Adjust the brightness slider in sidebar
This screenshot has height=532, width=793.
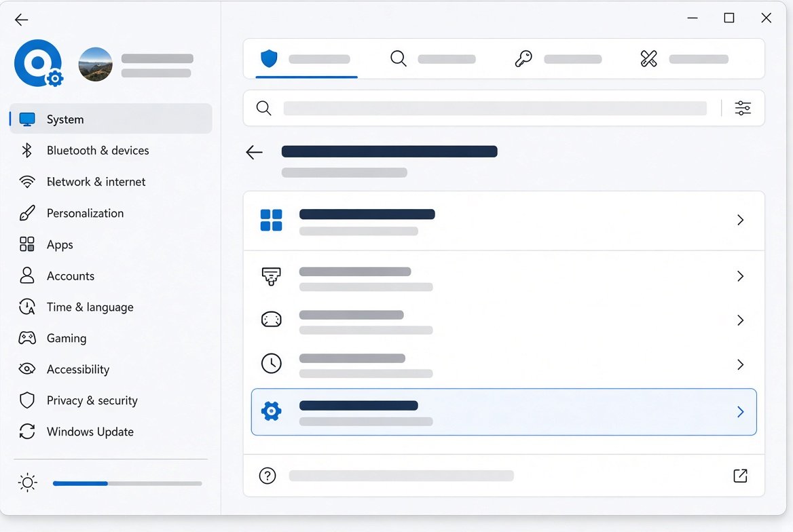coord(128,483)
